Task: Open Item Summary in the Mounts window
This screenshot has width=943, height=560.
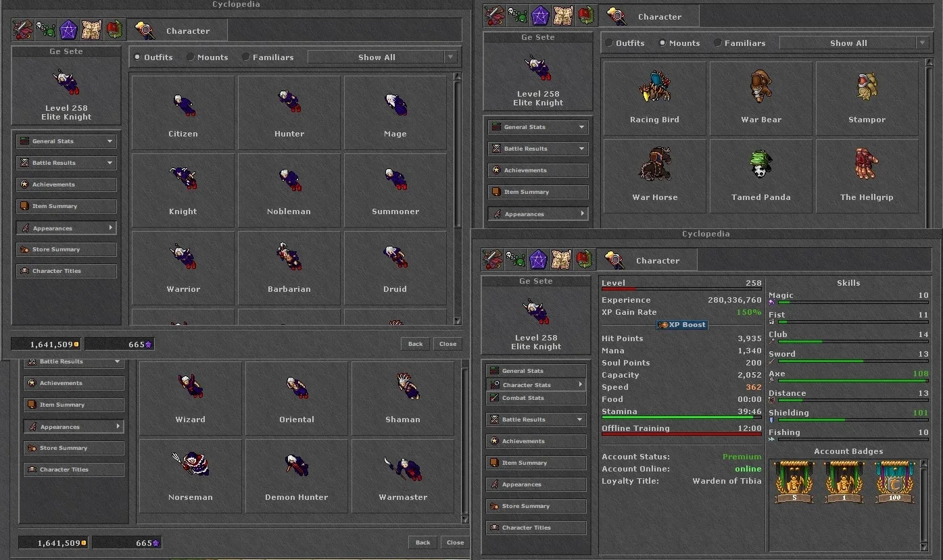Action: [538, 192]
